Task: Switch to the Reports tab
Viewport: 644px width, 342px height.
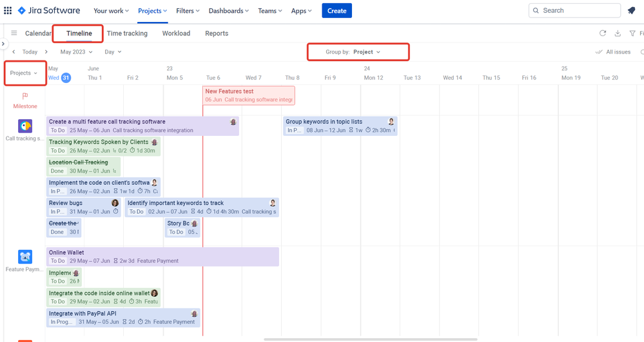Action: tap(217, 33)
